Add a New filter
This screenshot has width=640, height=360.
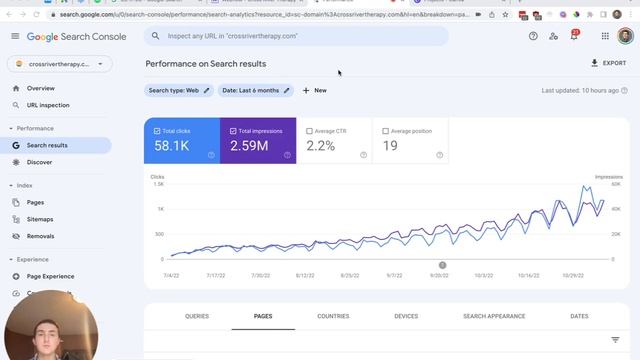[314, 90]
